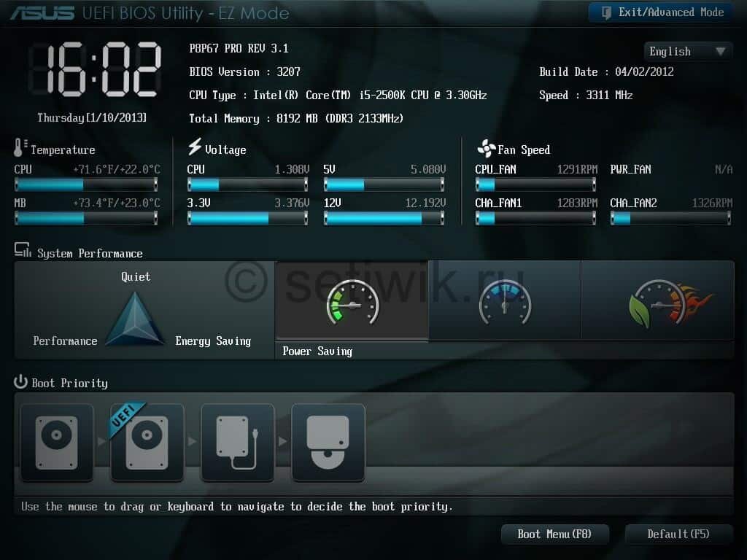Open the English language dropdown
The image size is (747, 560).
pyautogui.click(x=686, y=51)
